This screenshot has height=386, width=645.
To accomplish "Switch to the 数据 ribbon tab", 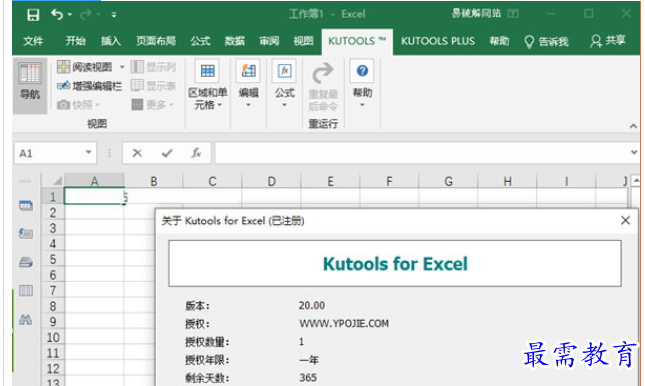I will [234, 41].
